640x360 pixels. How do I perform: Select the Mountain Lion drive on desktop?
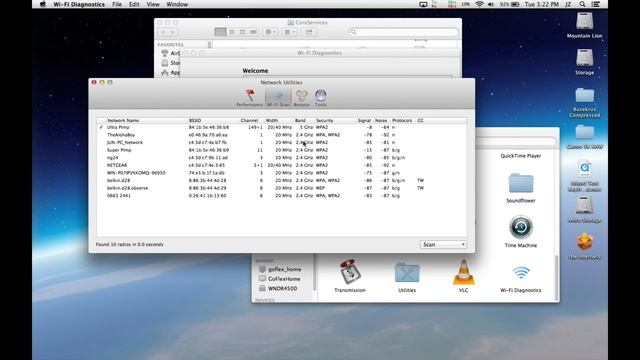coord(584,21)
